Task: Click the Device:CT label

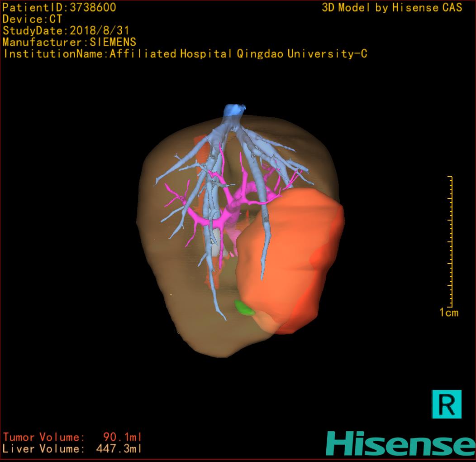Action: point(32,19)
